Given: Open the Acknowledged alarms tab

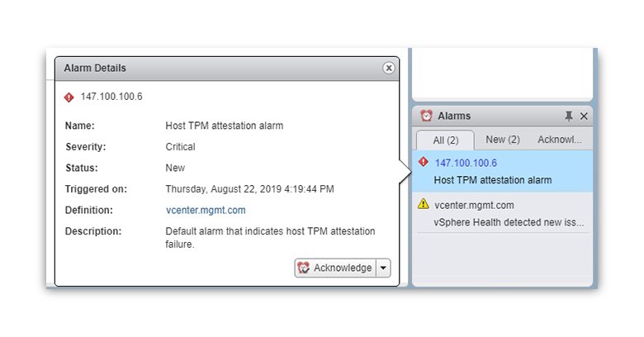Looking at the screenshot, I should point(560,140).
